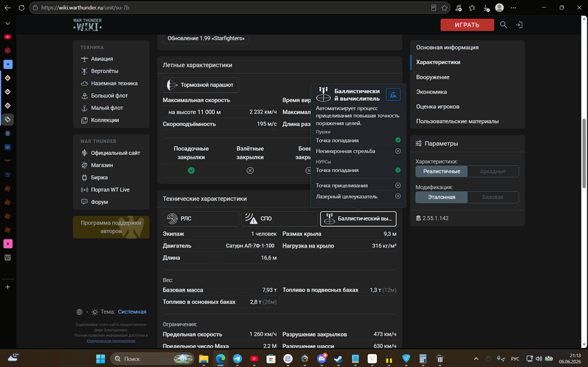Click taskbar Поиск search box
Viewport: 588px width, 367px height.
pos(153,359)
